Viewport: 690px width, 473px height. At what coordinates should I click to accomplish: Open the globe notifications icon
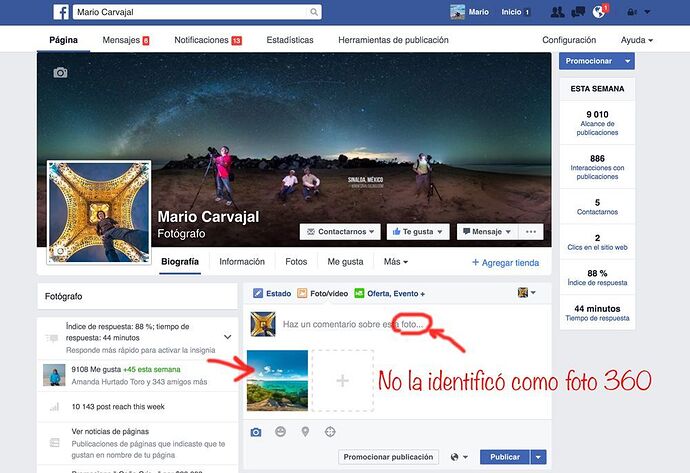pos(598,12)
